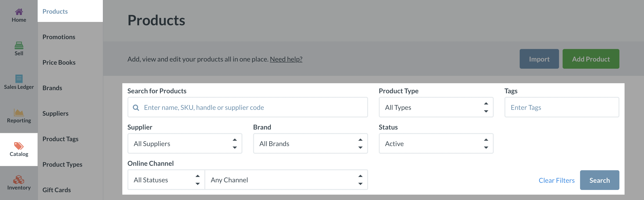Open the Sales Ledger receipt icon
The width and height of the screenshot is (644, 200).
[x=19, y=79]
